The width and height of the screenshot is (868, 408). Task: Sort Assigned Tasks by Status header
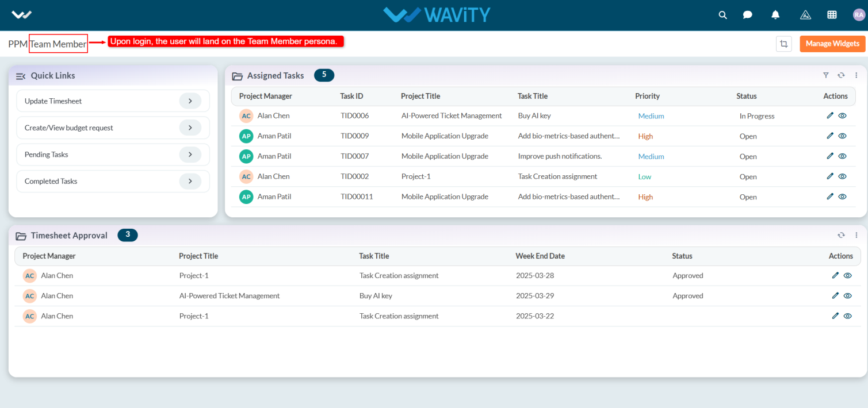747,96
